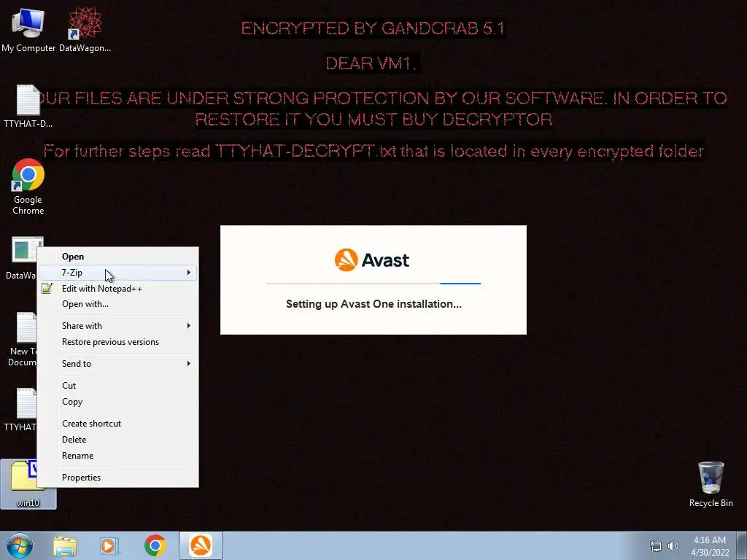
Task: Switch to the Avast installer taskbar button
Action: click(x=201, y=545)
